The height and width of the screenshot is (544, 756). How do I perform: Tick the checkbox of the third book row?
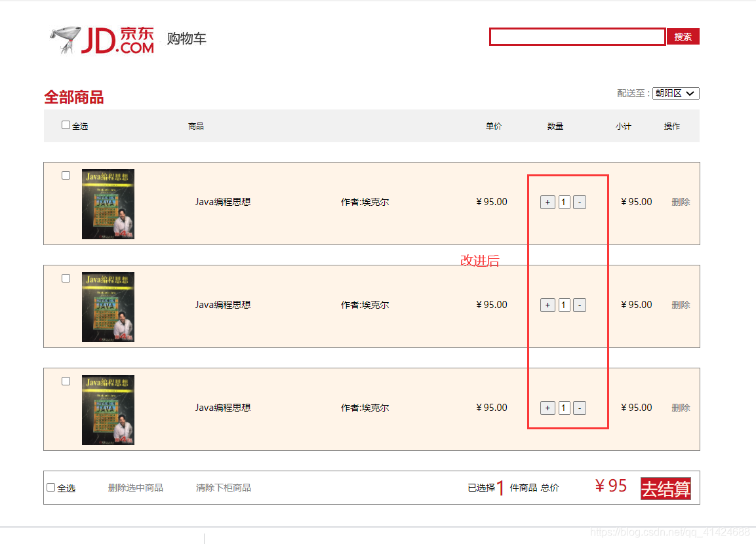[66, 381]
